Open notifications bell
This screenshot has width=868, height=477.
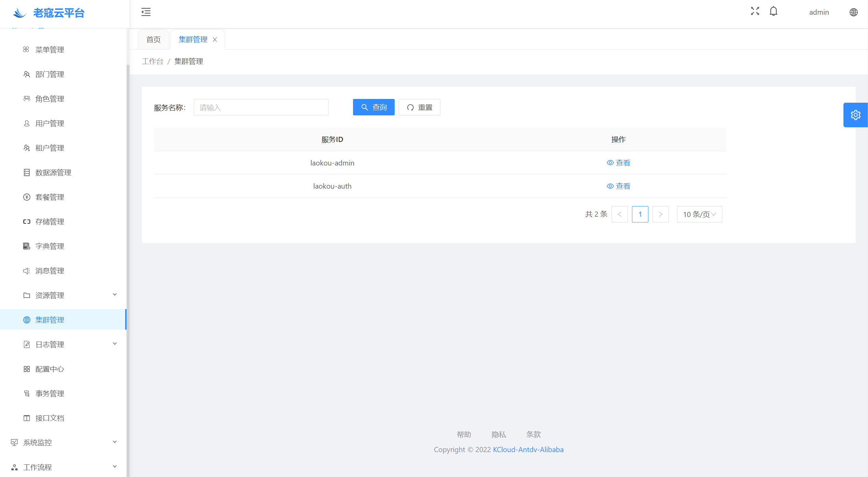[x=773, y=11]
